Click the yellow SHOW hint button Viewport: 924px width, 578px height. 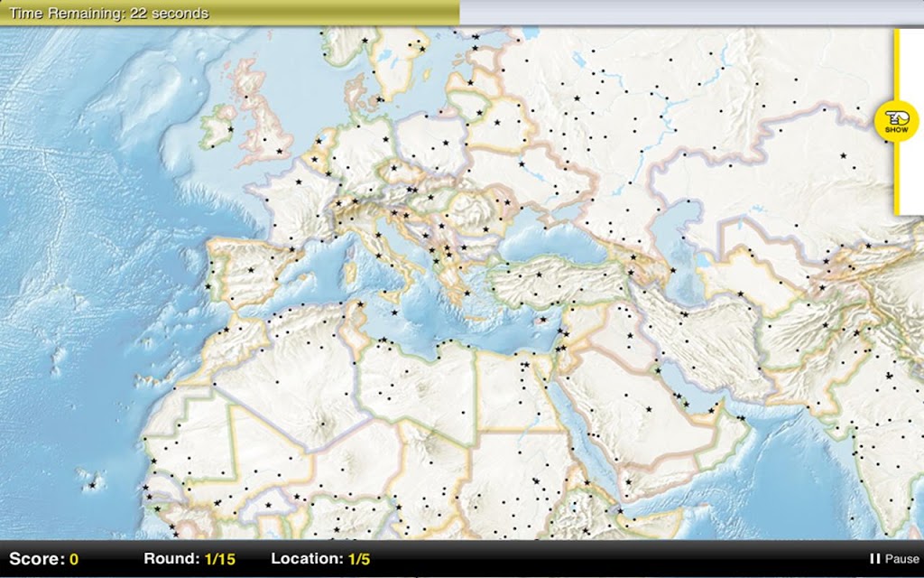pyautogui.click(x=896, y=121)
